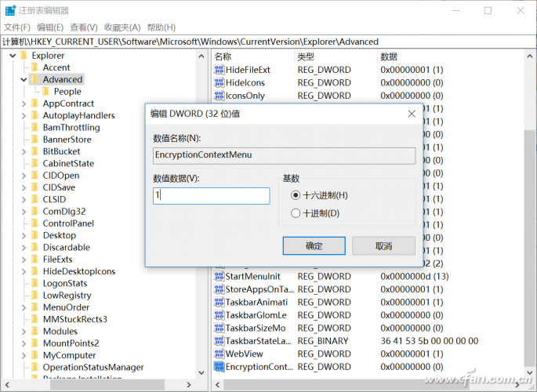Click the 数值名称 EncryptionContextMenu field
This screenshot has width=537, height=392.
(285, 156)
